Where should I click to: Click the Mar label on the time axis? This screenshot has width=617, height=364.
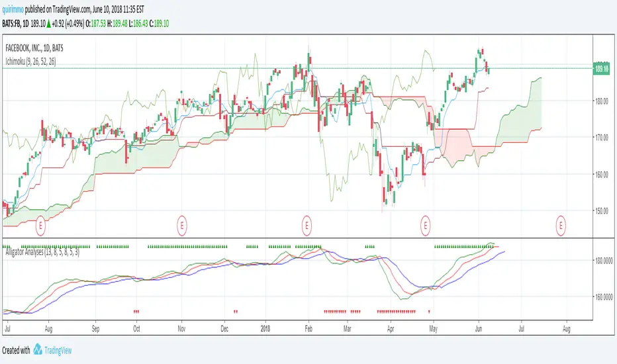pyautogui.click(x=347, y=328)
